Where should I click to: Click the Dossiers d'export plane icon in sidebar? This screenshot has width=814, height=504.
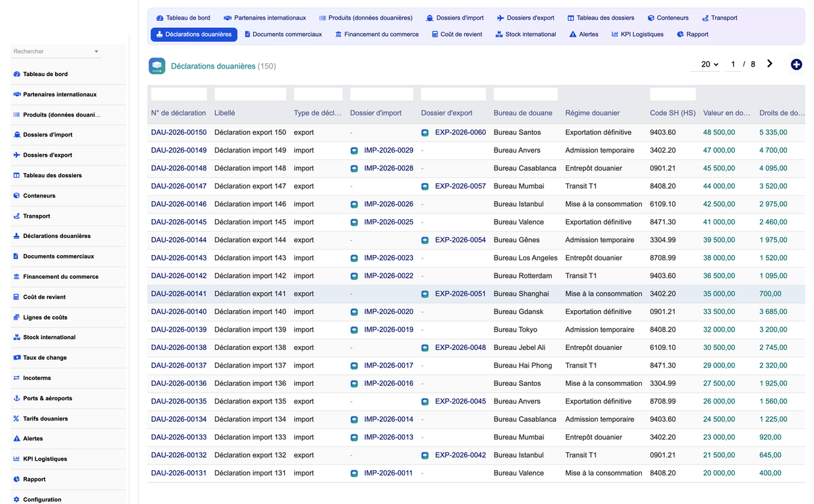(17, 155)
